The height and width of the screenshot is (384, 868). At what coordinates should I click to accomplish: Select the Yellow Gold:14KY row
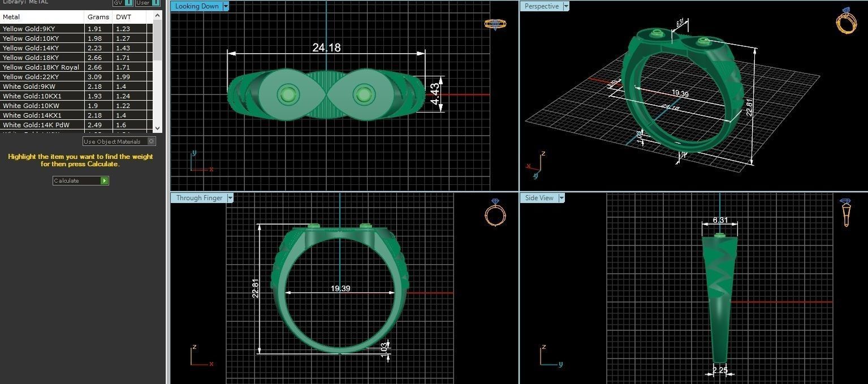pos(76,48)
